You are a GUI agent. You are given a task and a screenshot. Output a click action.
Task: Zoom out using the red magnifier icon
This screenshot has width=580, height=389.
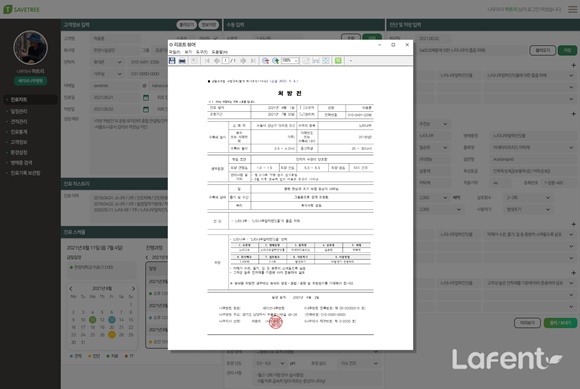[265, 61]
